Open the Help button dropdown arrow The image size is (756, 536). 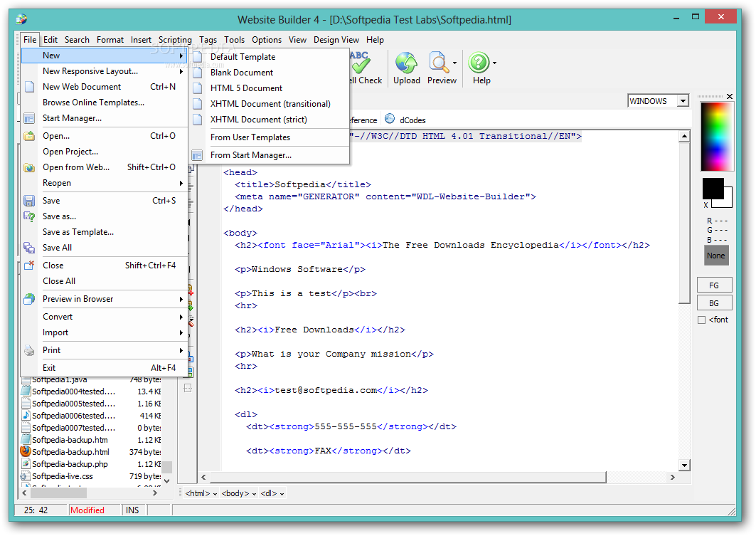pos(494,63)
